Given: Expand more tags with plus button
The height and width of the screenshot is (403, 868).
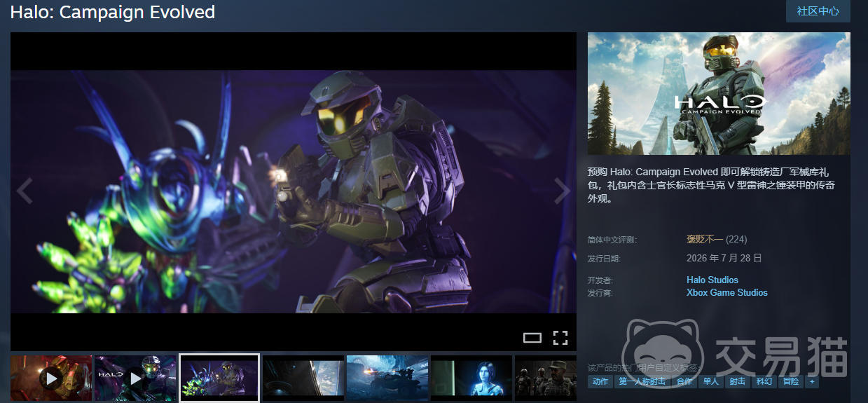Looking at the screenshot, I should (x=812, y=381).
